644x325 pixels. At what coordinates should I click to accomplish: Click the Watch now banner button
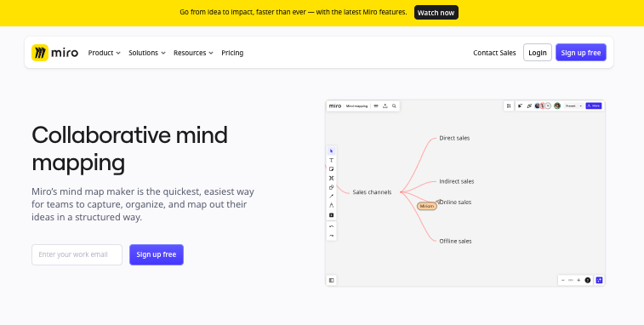[436, 13]
